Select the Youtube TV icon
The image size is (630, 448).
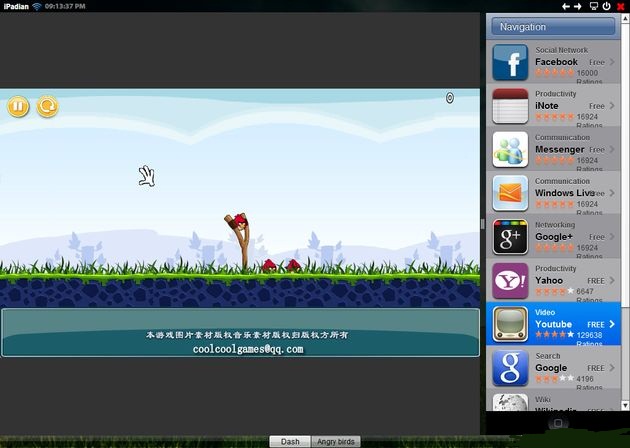pyautogui.click(x=510, y=325)
